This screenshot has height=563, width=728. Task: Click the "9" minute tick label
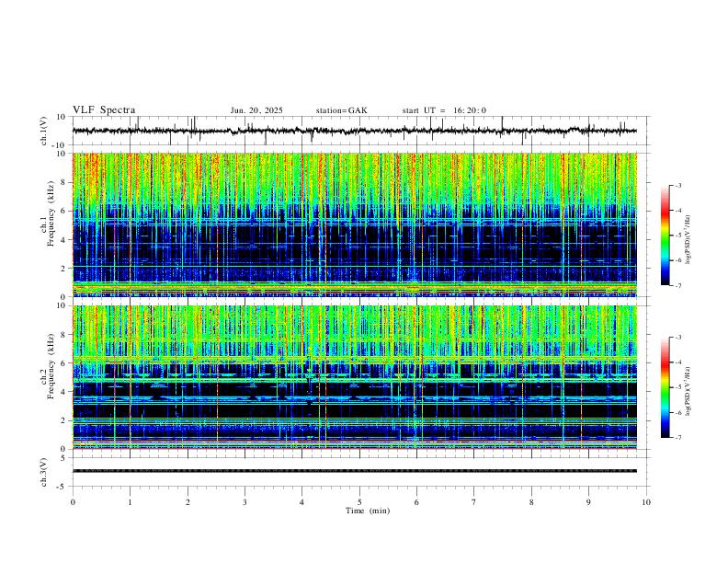coord(588,502)
